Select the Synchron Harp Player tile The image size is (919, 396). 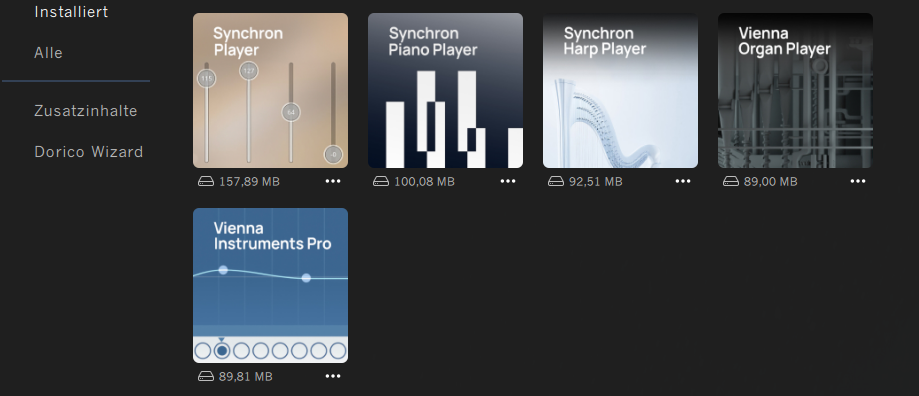(x=620, y=90)
